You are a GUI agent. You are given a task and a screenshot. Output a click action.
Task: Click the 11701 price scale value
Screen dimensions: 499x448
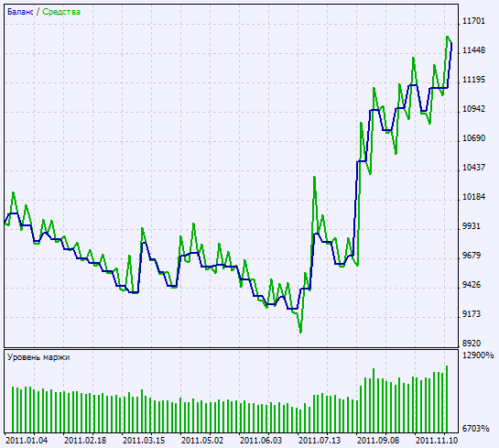tap(473, 21)
